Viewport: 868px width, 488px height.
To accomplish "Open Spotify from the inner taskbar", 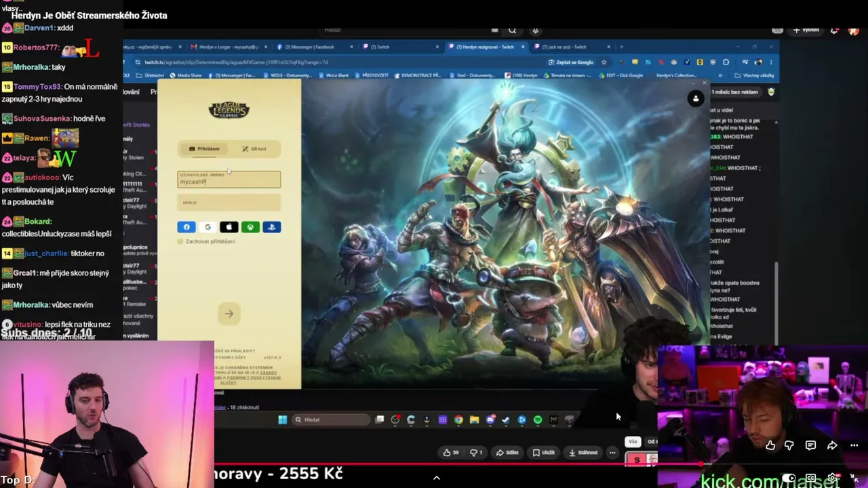I will point(538,420).
